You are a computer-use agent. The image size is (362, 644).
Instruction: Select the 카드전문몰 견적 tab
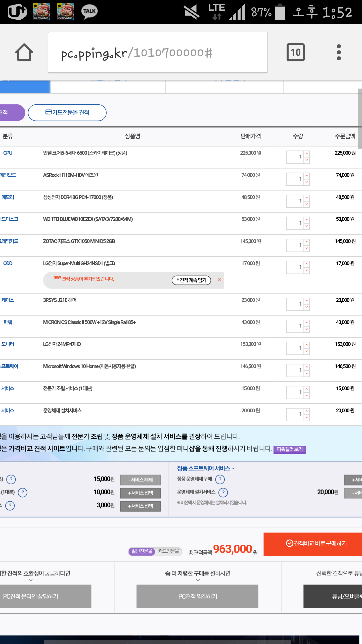coord(67,112)
